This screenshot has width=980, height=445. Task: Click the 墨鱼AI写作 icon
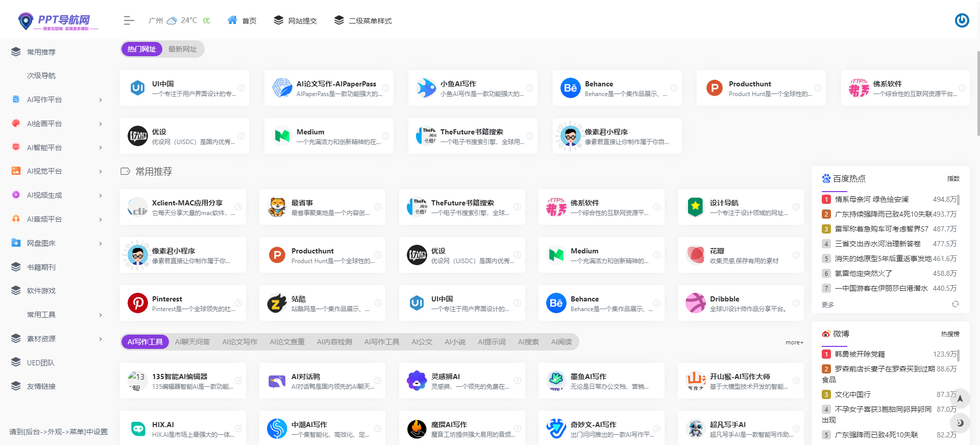click(556, 381)
